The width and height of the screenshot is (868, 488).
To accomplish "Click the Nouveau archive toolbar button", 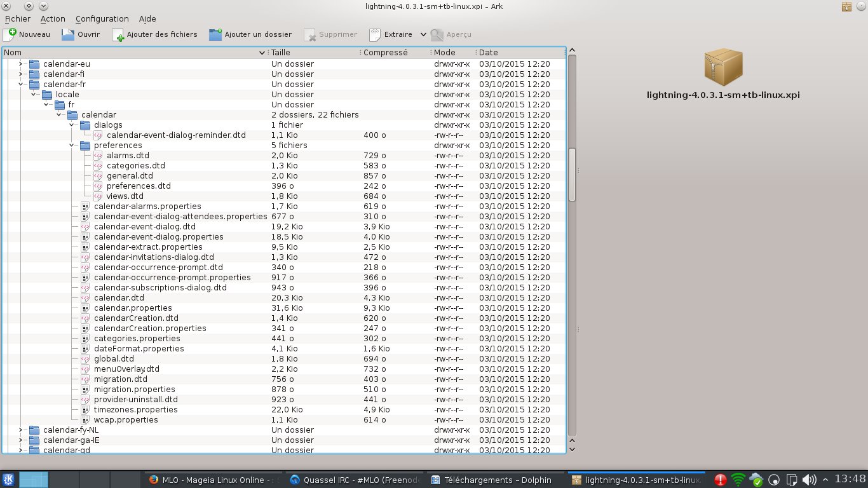I will pos(27,34).
